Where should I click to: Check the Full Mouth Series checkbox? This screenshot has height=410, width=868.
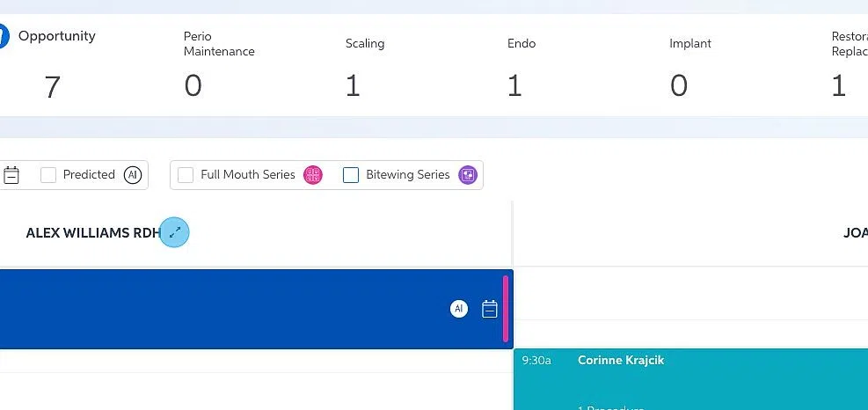pos(186,175)
